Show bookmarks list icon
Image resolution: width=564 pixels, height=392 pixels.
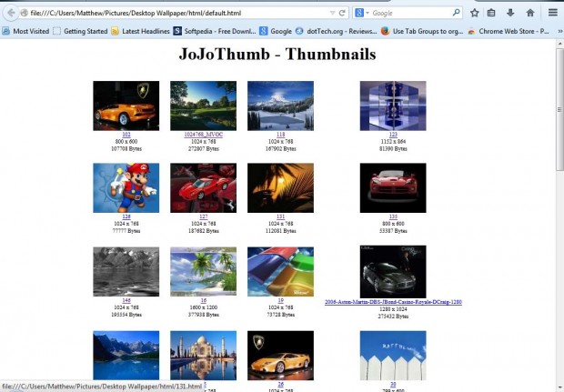491,13
